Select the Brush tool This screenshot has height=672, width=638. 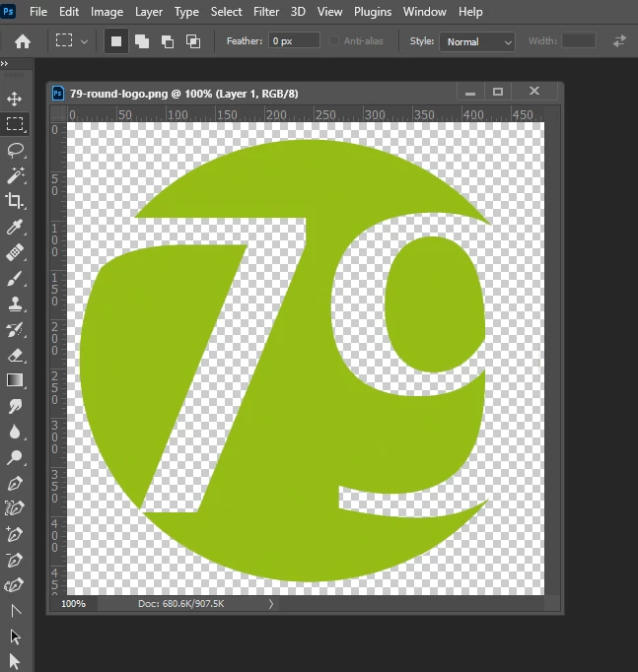15,279
